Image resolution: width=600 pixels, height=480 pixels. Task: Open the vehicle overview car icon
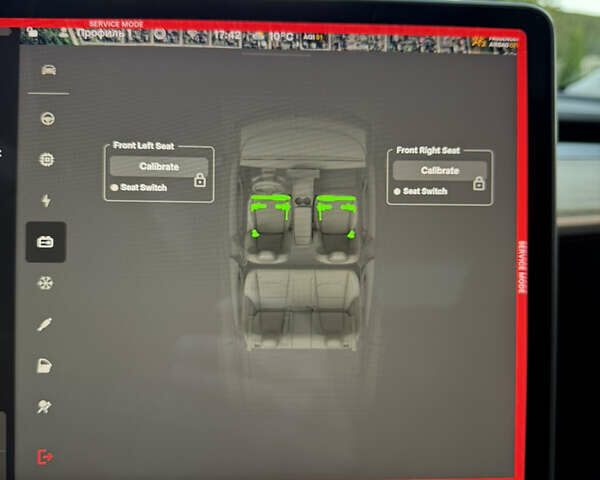tap(47, 71)
